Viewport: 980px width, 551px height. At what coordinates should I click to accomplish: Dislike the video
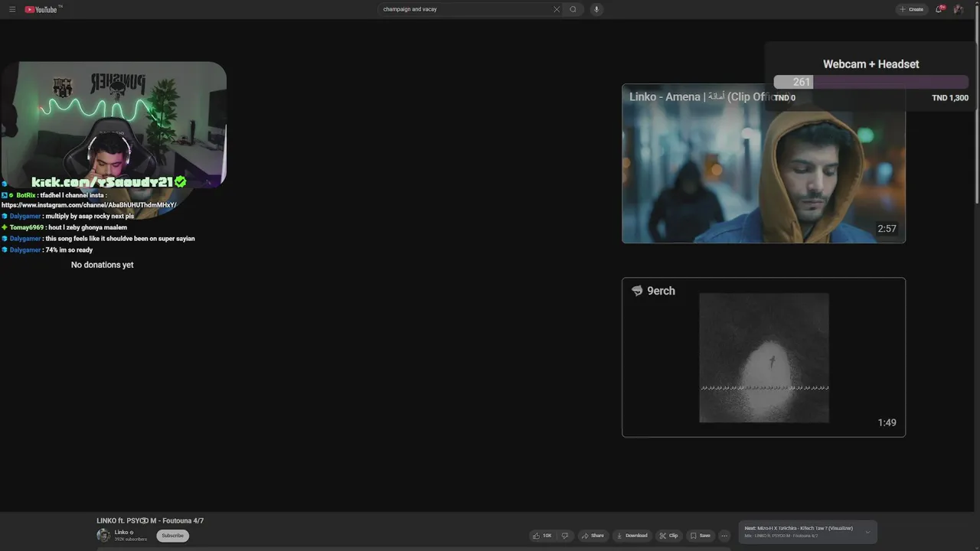[x=565, y=536]
